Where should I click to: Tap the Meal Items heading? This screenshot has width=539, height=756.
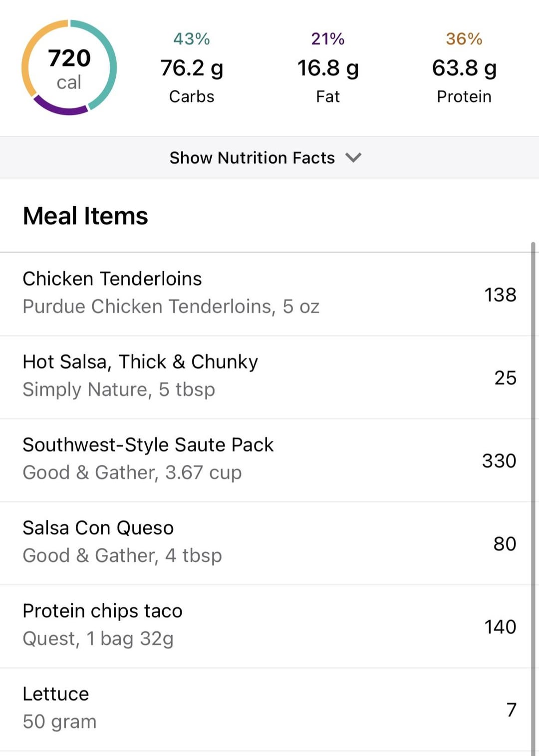pyautogui.click(x=85, y=216)
